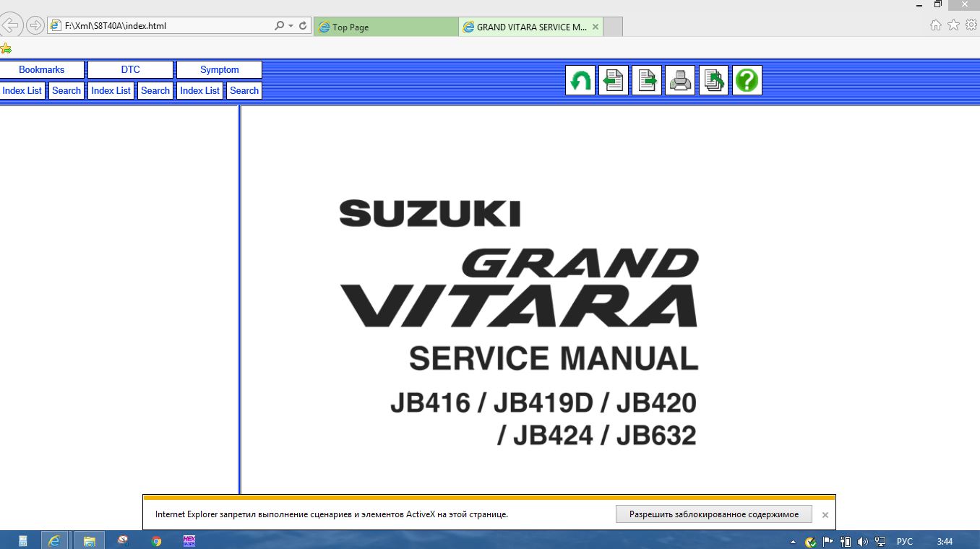980x549 pixels.
Task: Click Search under Symptom
Action: pos(244,91)
